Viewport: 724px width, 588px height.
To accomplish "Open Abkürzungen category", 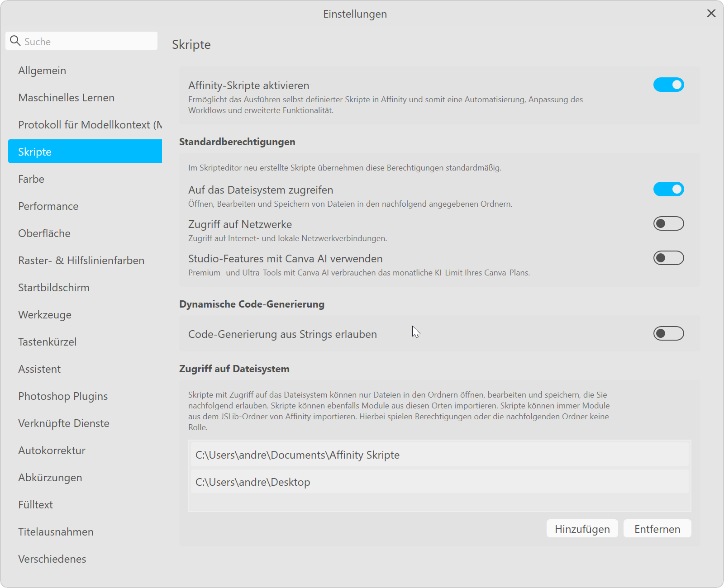I will [85, 478].
